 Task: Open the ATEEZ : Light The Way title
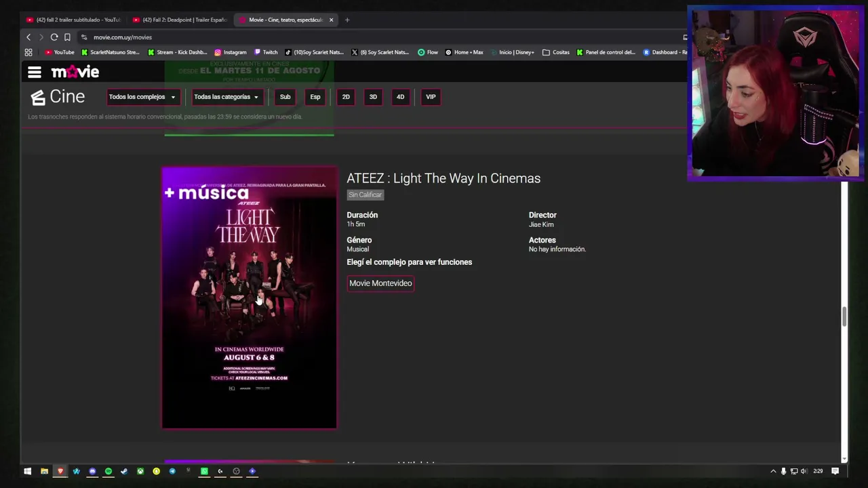point(443,178)
